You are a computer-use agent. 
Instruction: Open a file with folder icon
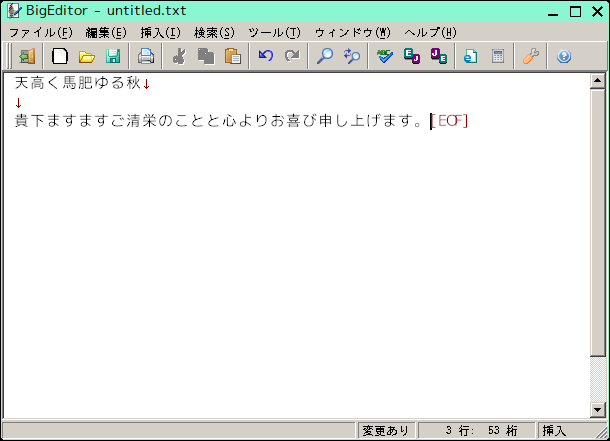click(86, 56)
